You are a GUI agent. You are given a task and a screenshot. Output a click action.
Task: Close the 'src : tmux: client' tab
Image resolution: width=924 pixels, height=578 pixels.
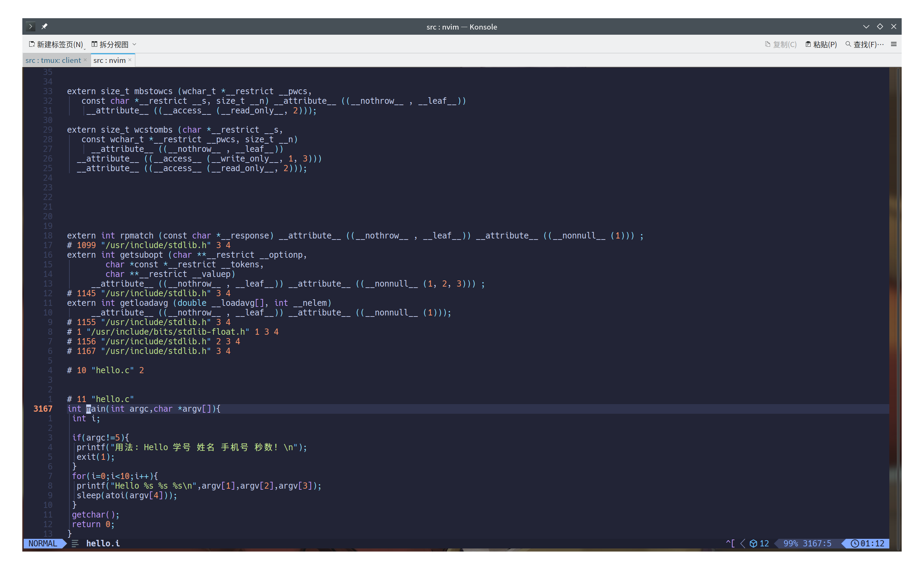85,60
